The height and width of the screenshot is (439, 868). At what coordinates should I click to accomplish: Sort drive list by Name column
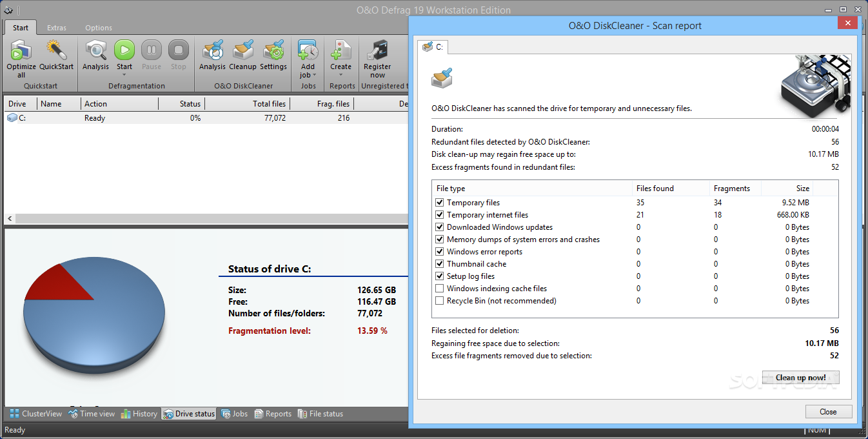point(59,104)
